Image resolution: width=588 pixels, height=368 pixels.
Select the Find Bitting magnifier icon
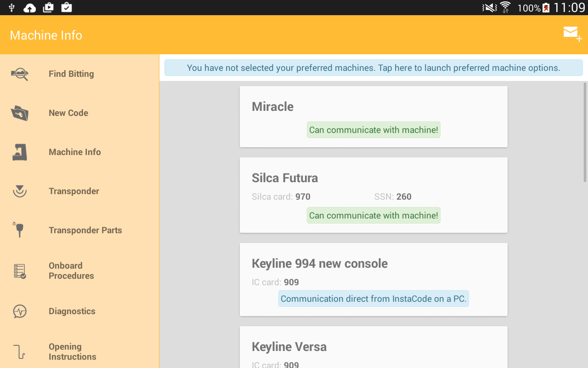19,74
